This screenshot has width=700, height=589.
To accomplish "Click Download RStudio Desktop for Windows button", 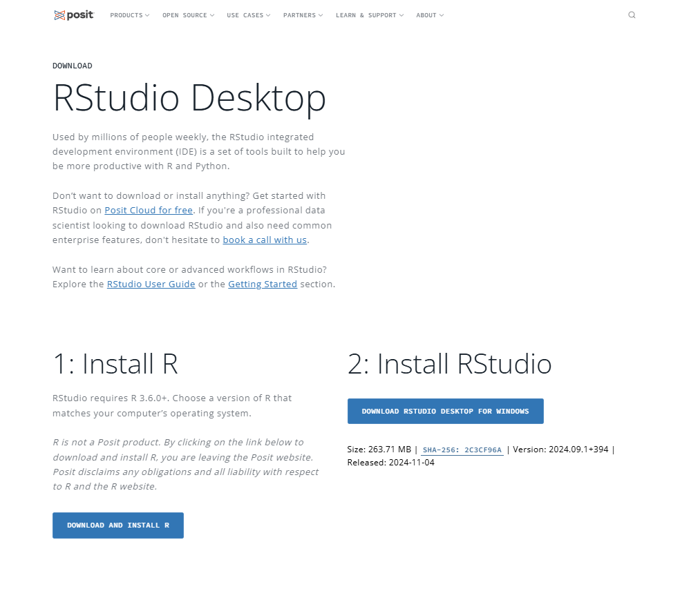I will 446,411.
